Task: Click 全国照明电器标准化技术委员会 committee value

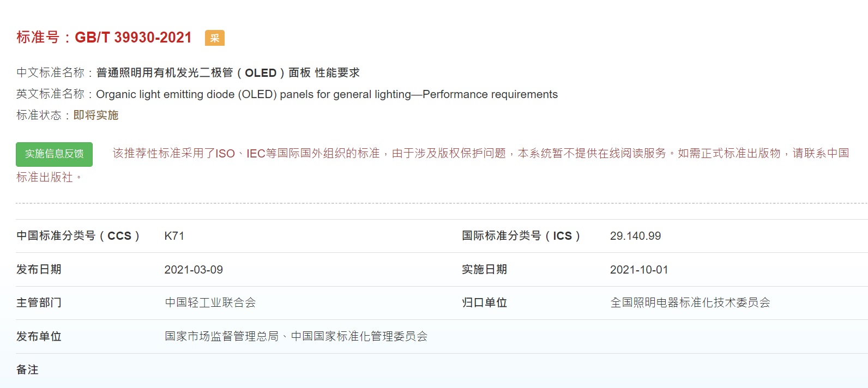Action: point(690,302)
